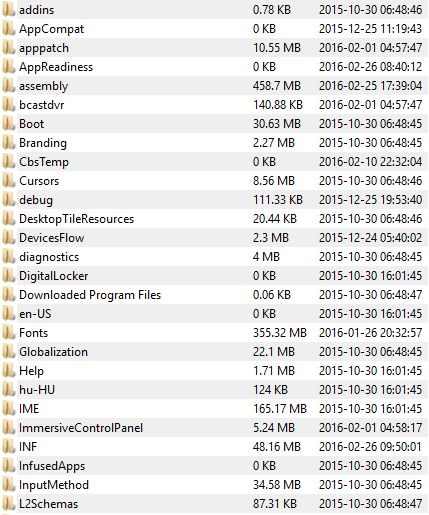Click the DesktopTileResources folder name
429x515 pixels.
[x=77, y=219]
